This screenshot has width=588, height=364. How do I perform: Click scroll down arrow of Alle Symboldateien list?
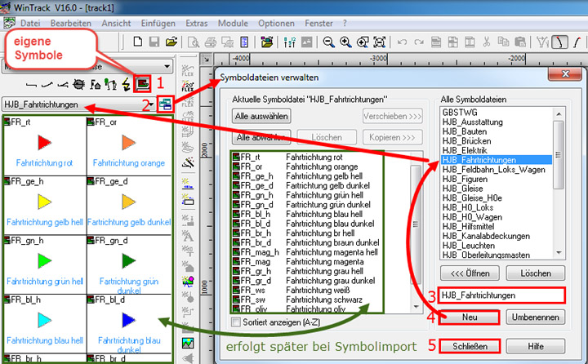pos(559,253)
